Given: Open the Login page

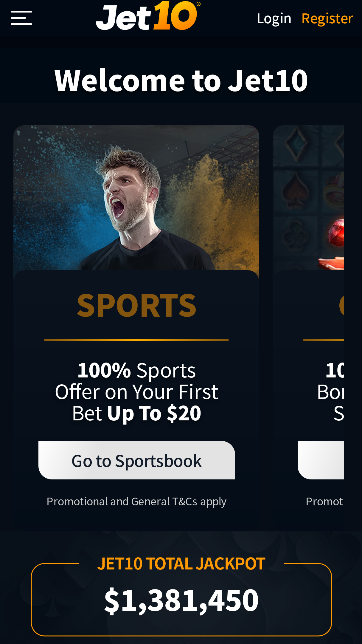Looking at the screenshot, I should coord(274,18).
